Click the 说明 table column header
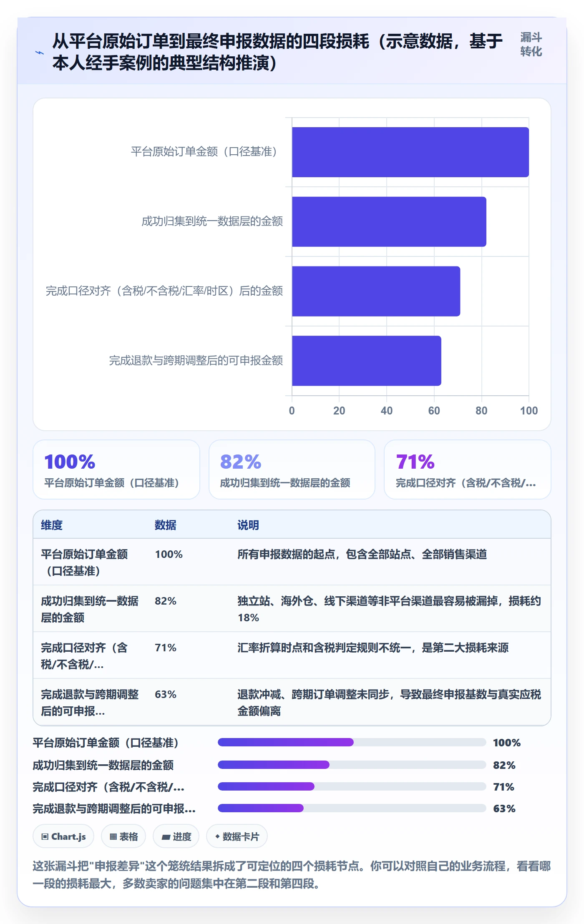Viewport: 584px width, 924px height. pos(248,525)
